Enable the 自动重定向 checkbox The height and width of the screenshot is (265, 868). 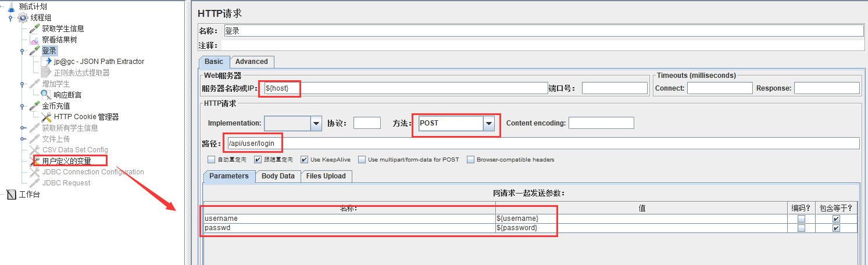click(212, 160)
